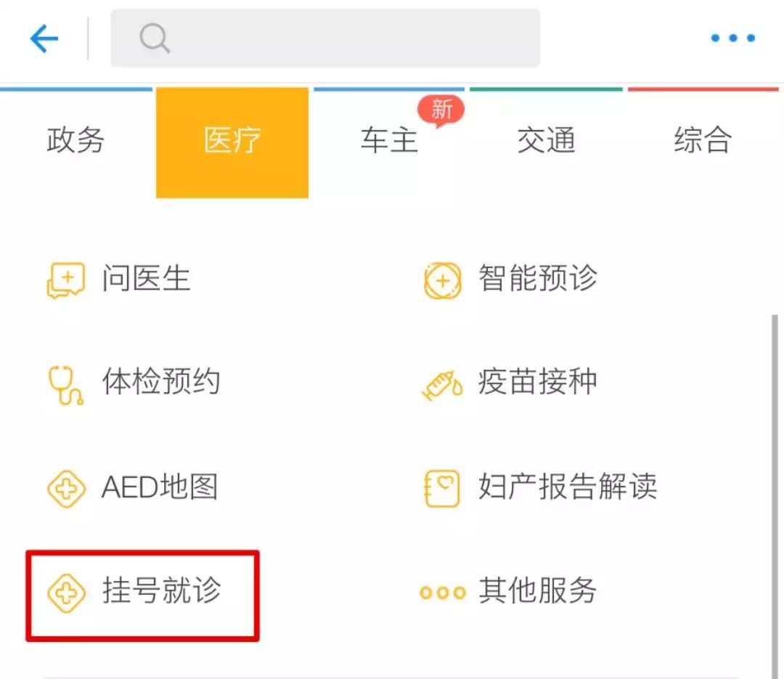Viewport: 784px width, 679px height.
Task: Switch to the 车主 car owner tab
Action: tap(390, 142)
